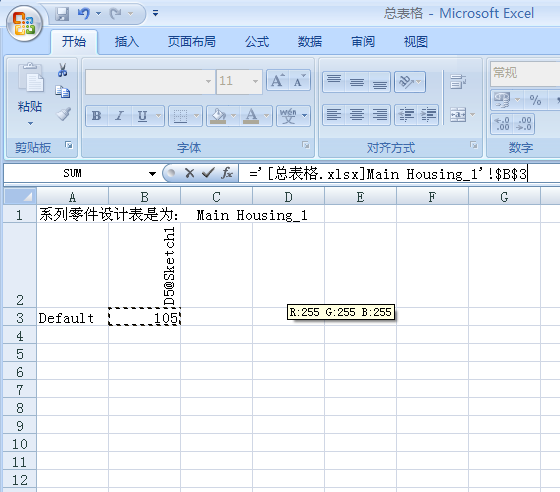Confirm formula with the checkmark button
Viewport: 560px width, 492px height.
click(x=208, y=174)
